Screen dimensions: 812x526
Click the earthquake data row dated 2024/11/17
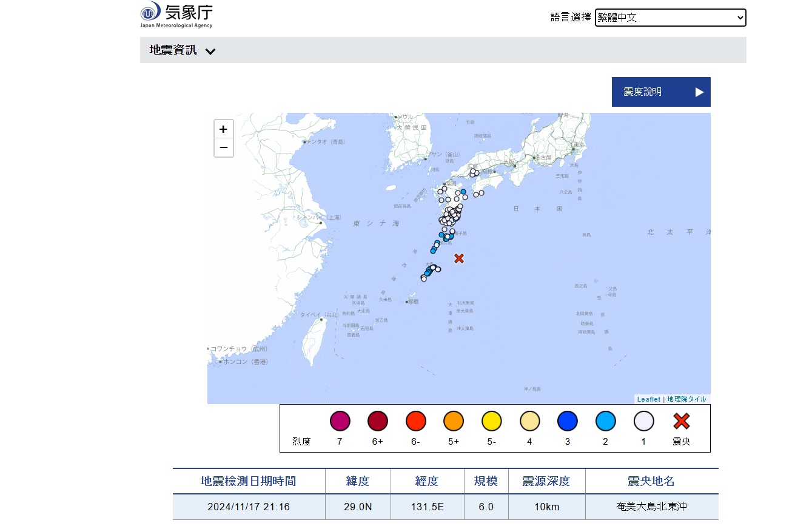click(x=249, y=507)
